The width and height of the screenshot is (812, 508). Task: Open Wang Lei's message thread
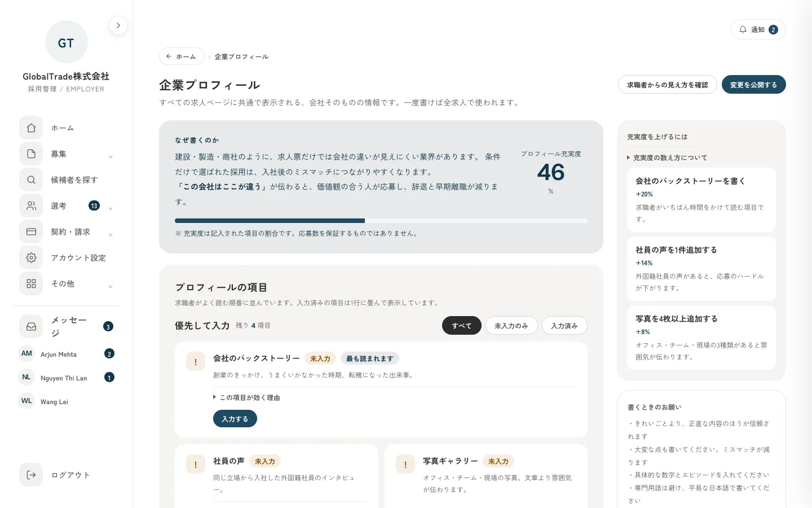(x=67, y=401)
